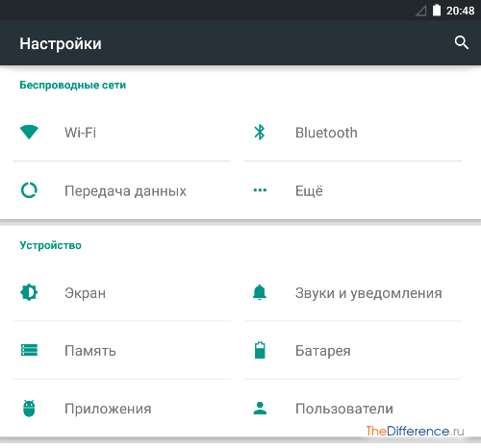This screenshot has width=481, height=448.
Task: Tap the bell notification icon
Action: (260, 292)
